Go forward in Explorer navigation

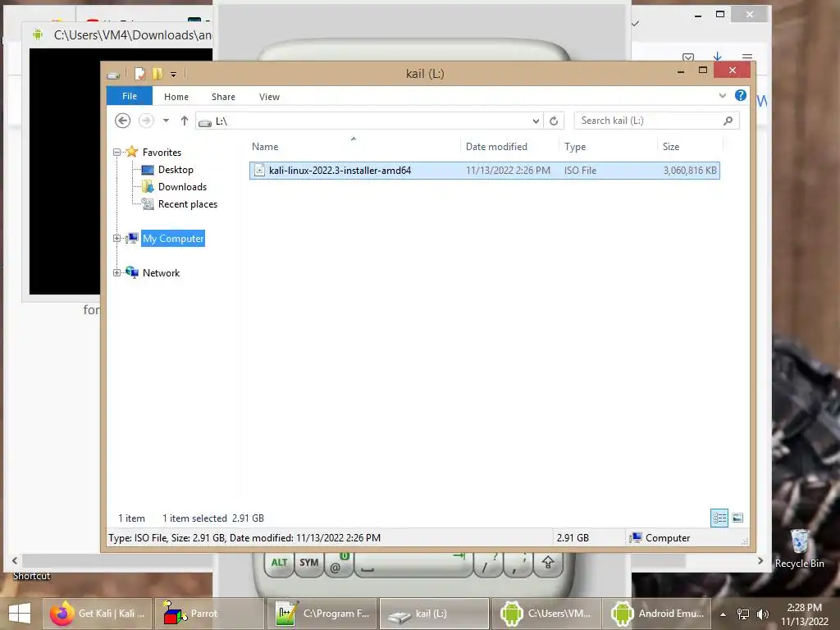(146, 121)
